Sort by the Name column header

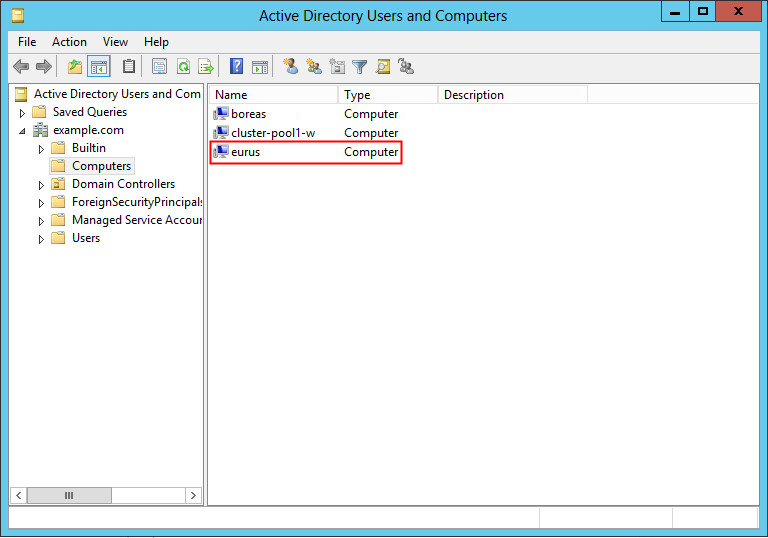272,95
